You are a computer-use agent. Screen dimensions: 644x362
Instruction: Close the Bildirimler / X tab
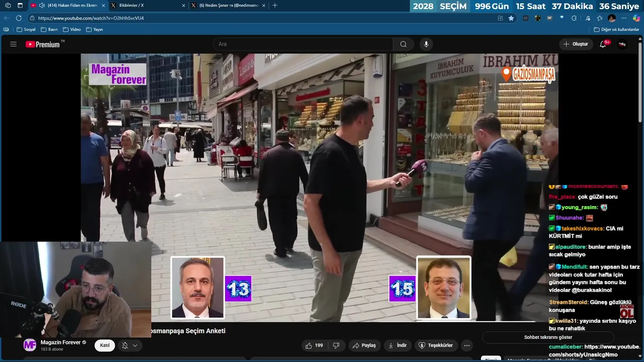(183, 5)
